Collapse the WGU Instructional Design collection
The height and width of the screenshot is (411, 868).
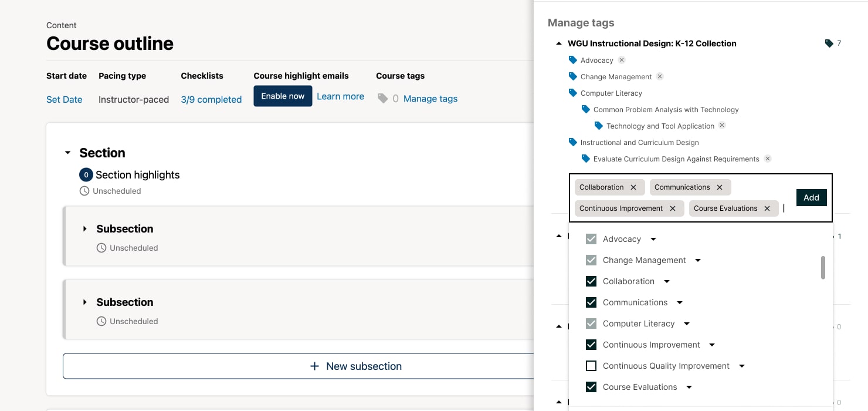click(x=559, y=43)
